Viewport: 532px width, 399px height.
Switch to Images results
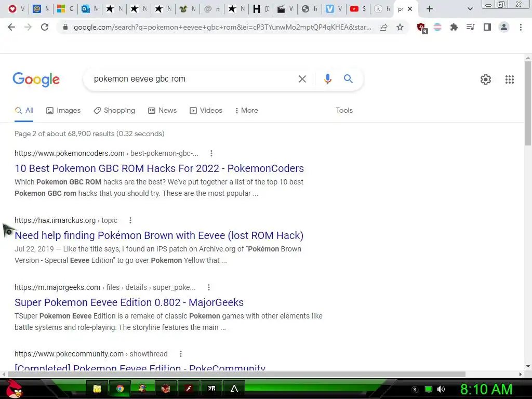click(63, 111)
